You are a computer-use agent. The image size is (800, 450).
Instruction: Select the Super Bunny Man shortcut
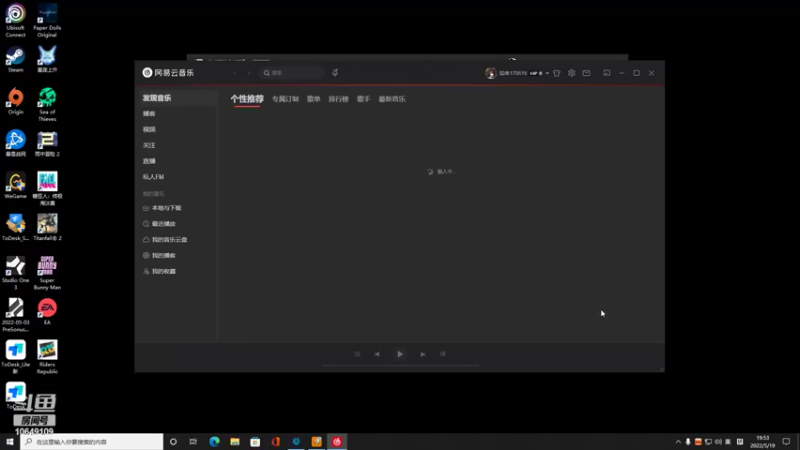47,273
